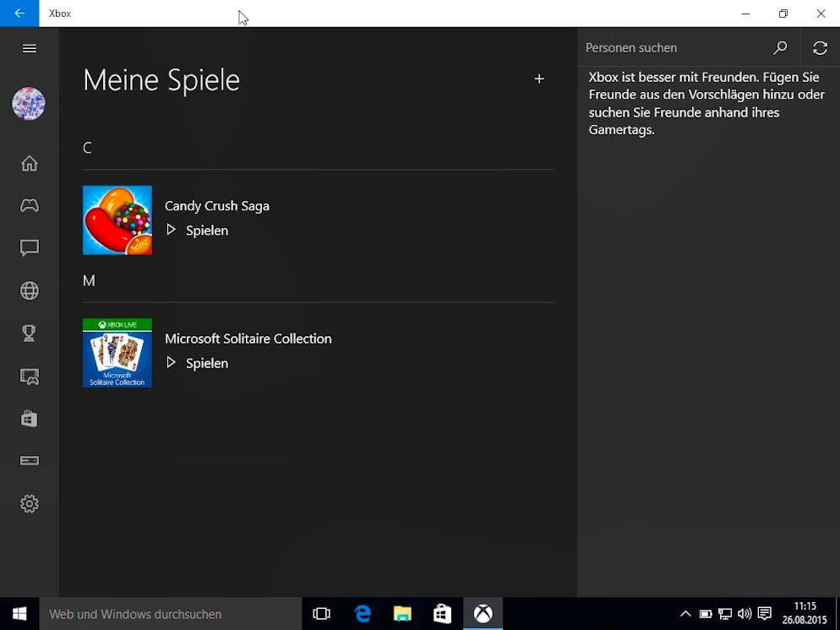Click the Meine Spiele heading
The width and height of the screenshot is (840, 630).
161,80
